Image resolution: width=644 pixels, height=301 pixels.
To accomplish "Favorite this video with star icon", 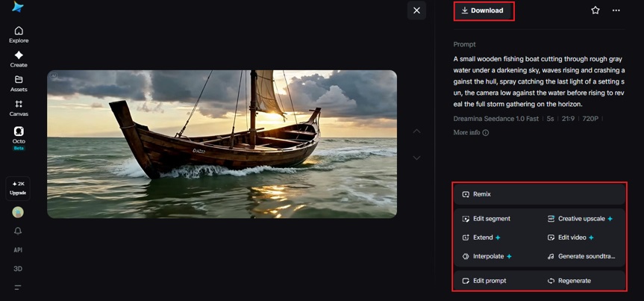I will [595, 10].
